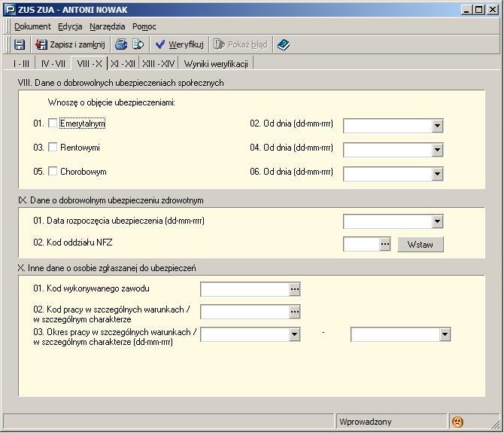Screen dimensions: 504x433
Task: Click the ellipsis button for Kod oddziału NFZ
Action: pyautogui.click(x=385, y=244)
